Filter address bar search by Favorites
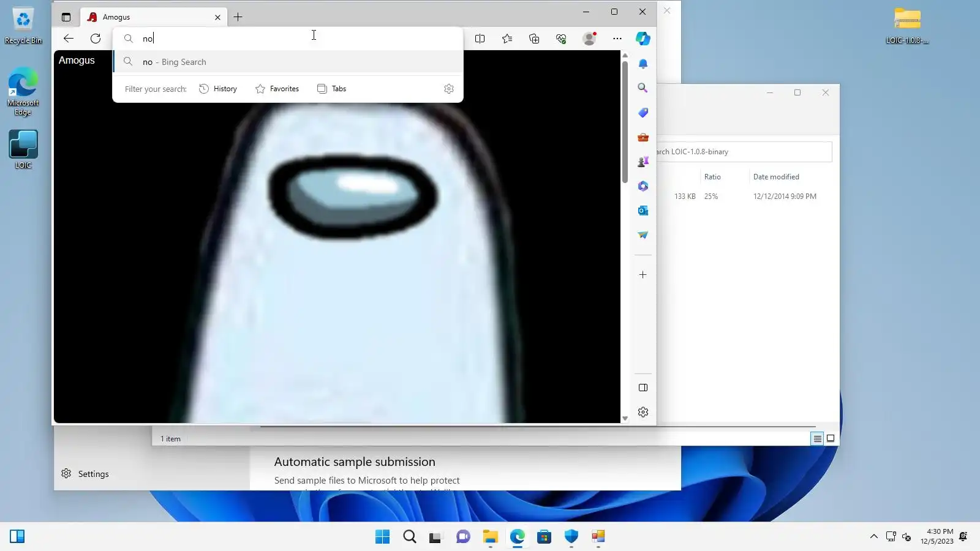Image resolution: width=980 pixels, height=551 pixels. (277, 89)
